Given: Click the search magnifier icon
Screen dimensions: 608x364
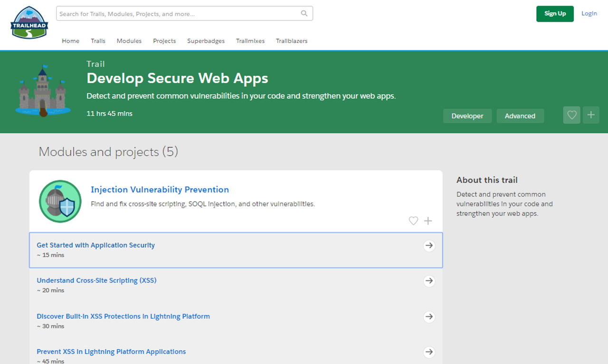Looking at the screenshot, I should (x=304, y=14).
